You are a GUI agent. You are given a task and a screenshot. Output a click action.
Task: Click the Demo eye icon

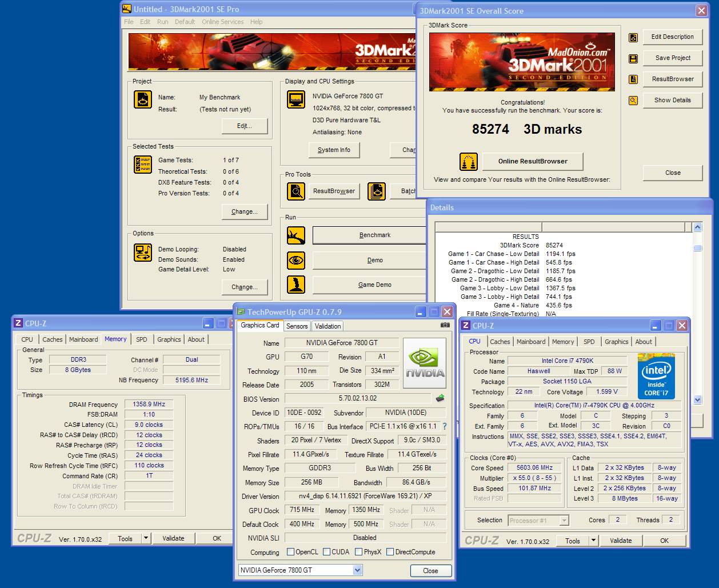tap(296, 261)
